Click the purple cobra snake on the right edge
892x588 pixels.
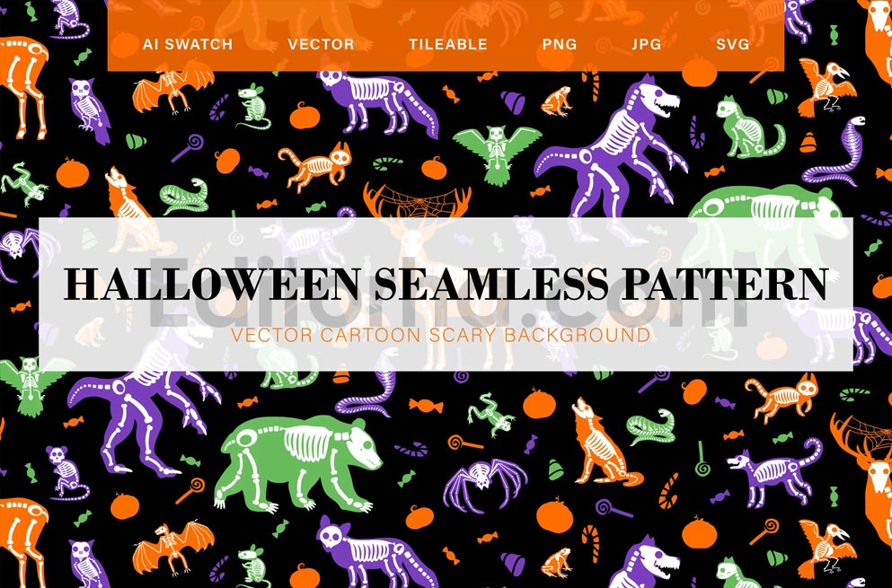(835, 153)
